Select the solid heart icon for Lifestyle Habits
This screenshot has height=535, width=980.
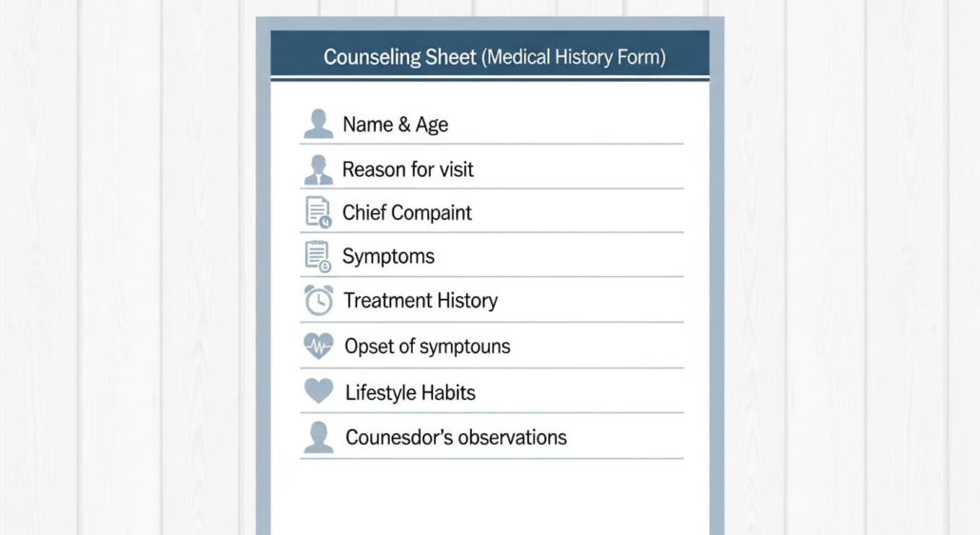(x=319, y=391)
